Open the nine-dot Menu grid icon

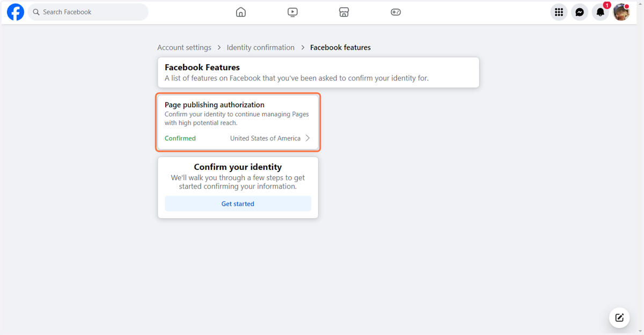(559, 12)
